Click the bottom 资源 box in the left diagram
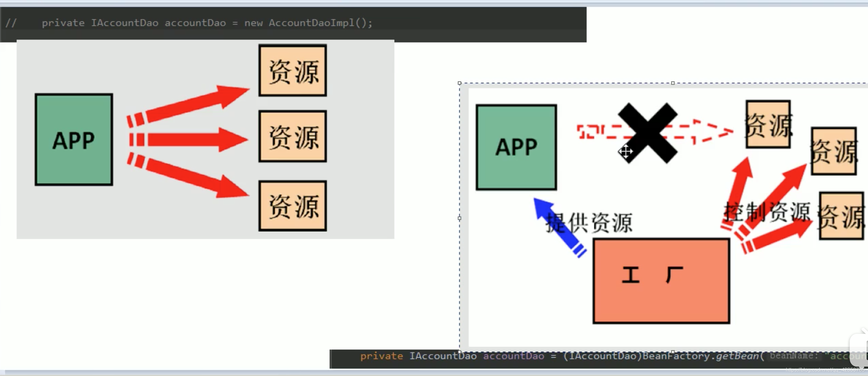The width and height of the screenshot is (868, 376). pos(292,206)
